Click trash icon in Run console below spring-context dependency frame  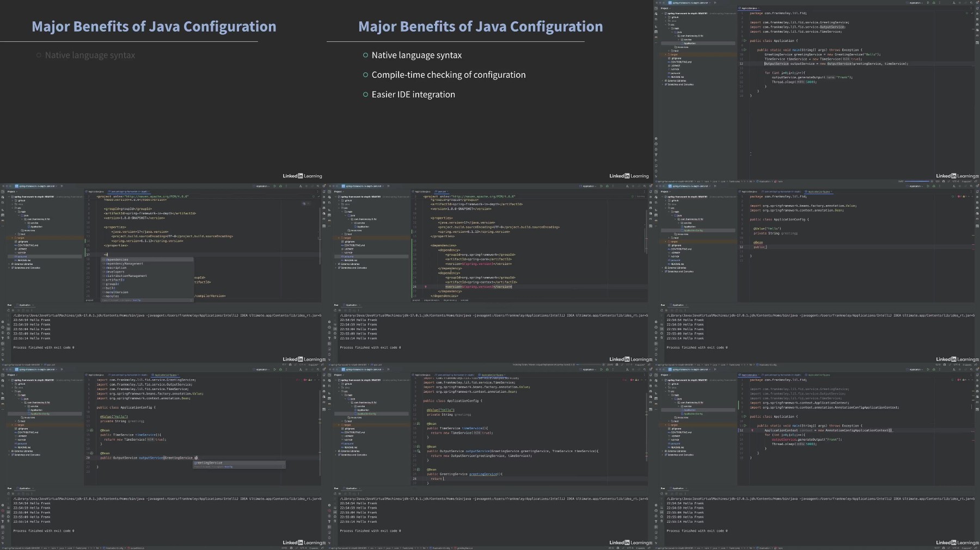(335, 338)
